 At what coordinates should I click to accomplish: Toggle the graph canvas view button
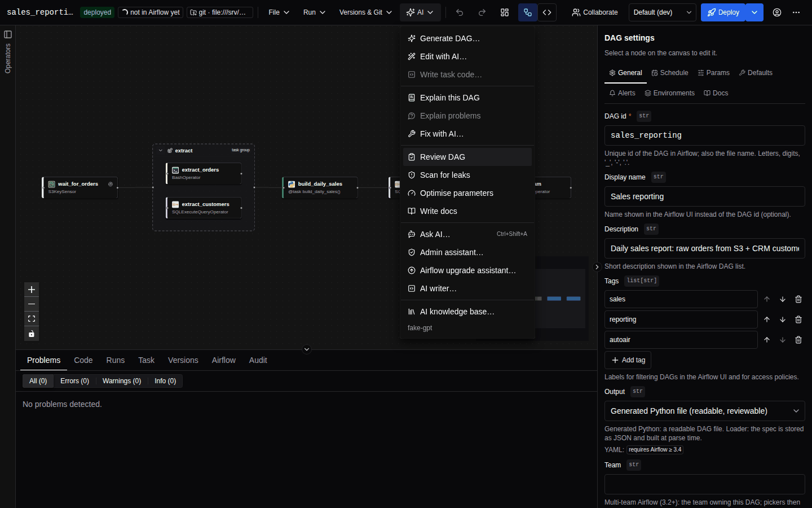coord(528,12)
